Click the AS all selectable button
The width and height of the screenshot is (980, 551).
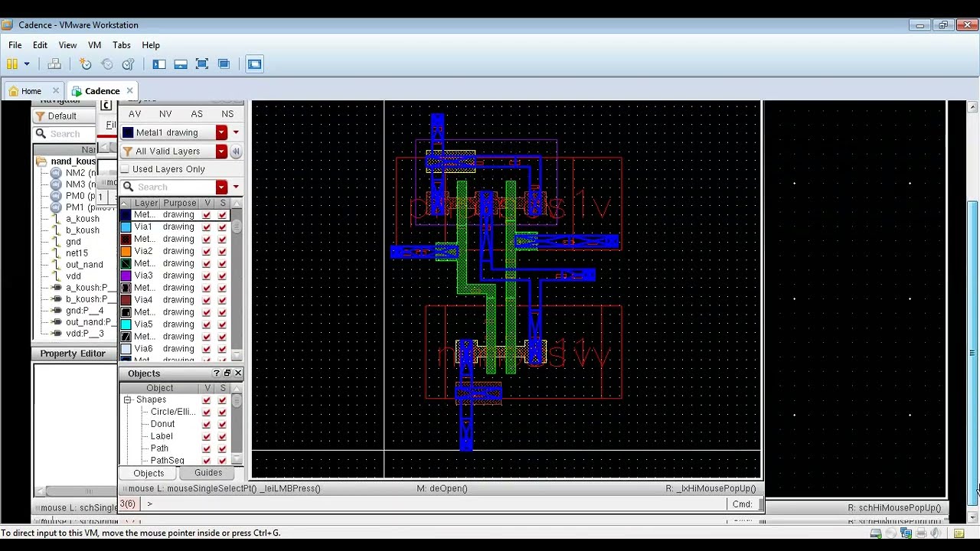pos(197,114)
